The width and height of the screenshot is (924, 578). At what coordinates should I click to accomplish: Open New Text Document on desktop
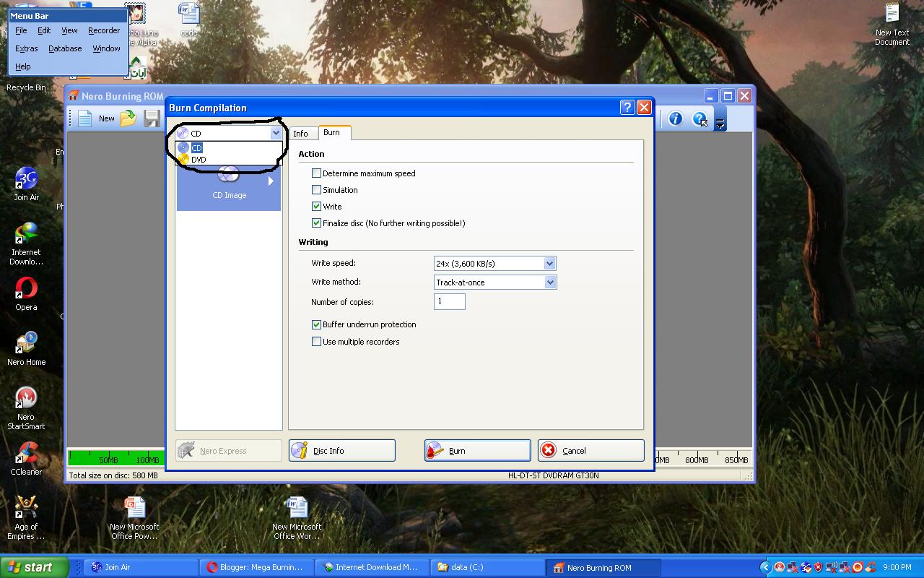[x=892, y=25]
